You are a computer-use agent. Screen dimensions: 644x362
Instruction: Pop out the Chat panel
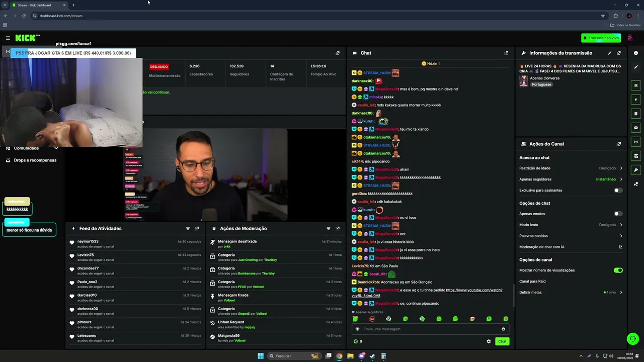[x=506, y=53]
